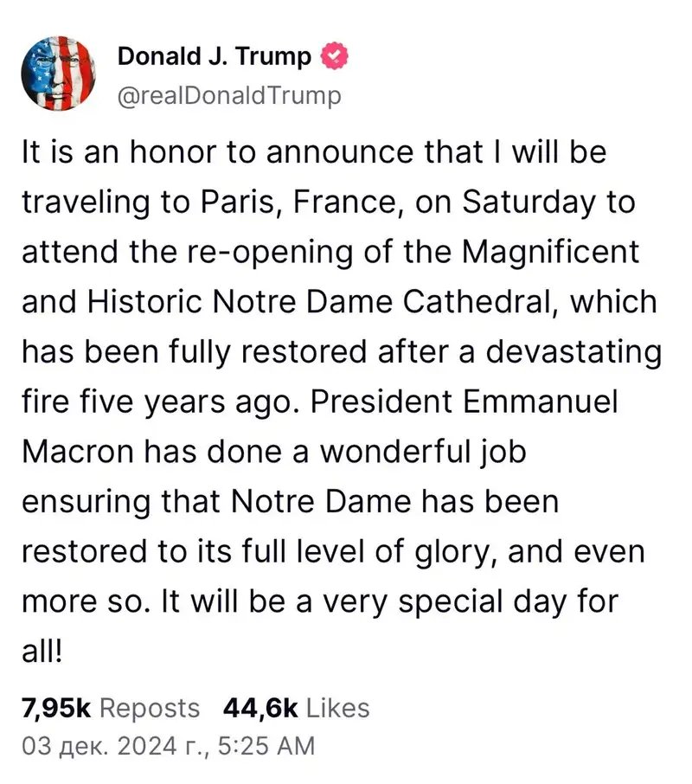Click the gray Likes label

[338, 708]
